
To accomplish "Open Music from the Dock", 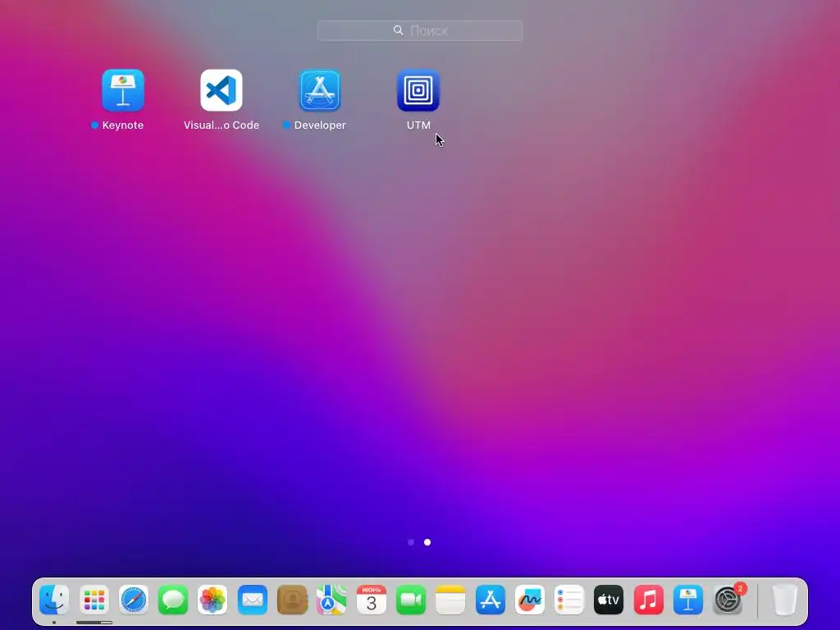I will [648, 600].
